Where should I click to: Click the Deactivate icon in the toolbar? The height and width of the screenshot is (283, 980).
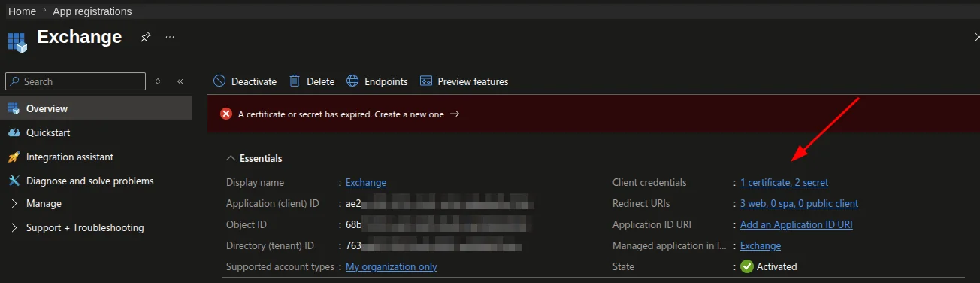point(219,81)
